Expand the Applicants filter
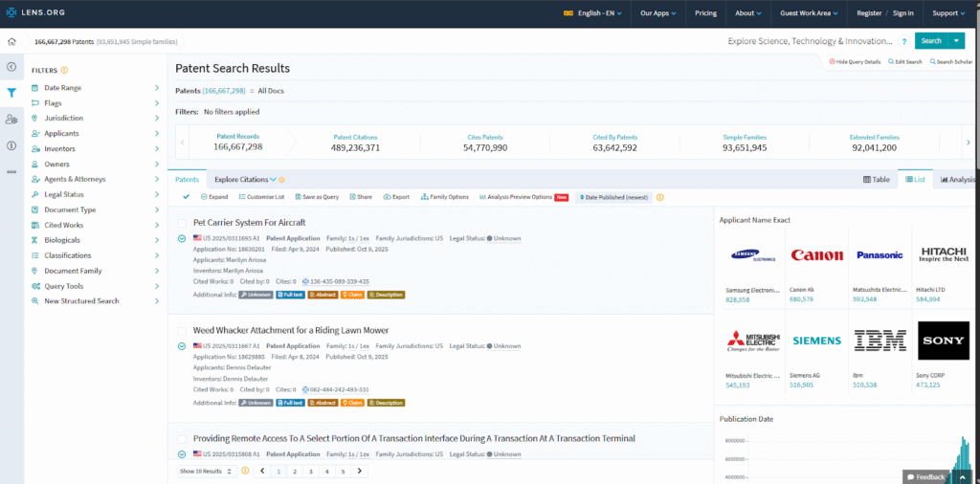This screenshot has height=484, width=980. (96, 134)
